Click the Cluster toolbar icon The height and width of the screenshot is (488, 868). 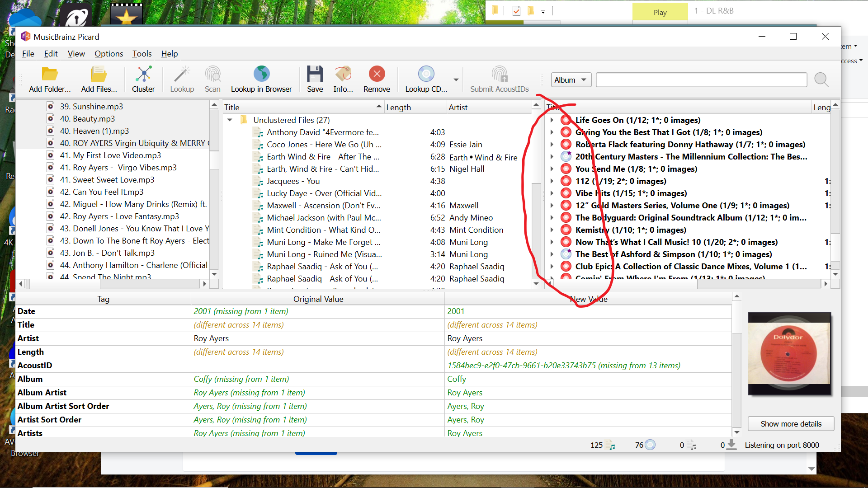point(143,74)
